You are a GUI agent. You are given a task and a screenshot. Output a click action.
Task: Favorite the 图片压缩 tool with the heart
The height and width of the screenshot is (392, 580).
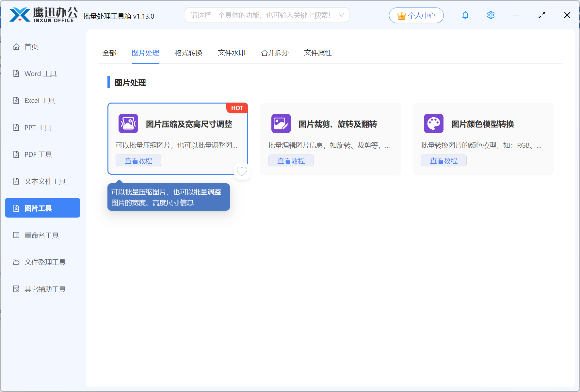coord(242,171)
